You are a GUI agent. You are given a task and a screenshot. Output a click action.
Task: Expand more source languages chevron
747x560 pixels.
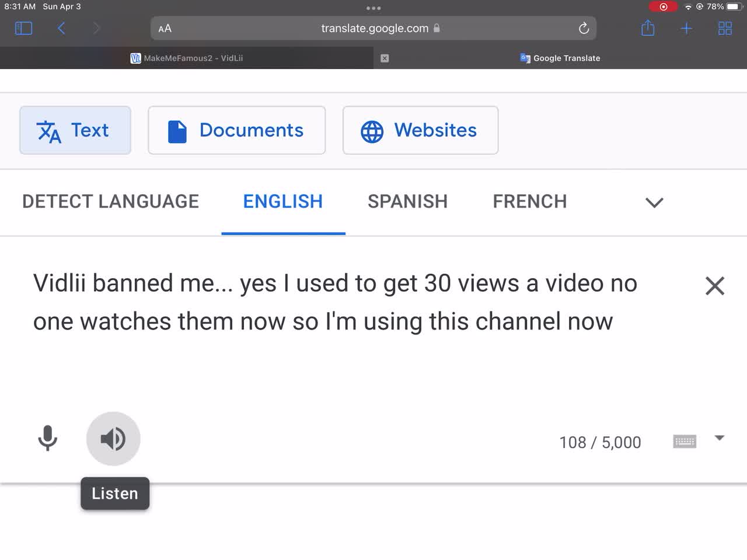pyautogui.click(x=654, y=202)
